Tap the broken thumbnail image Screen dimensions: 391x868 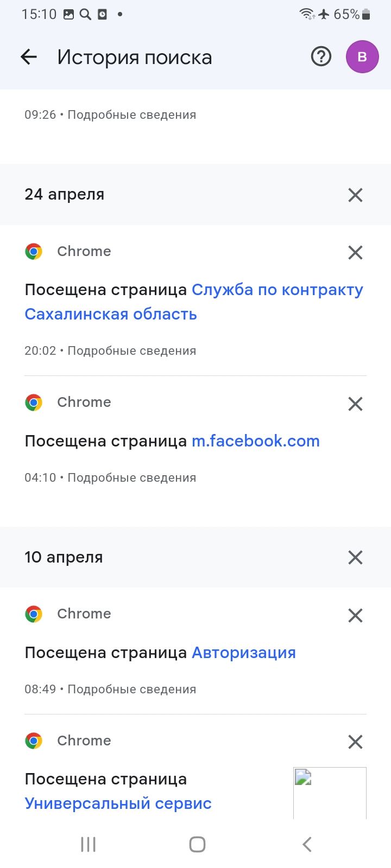pyautogui.click(x=330, y=792)
